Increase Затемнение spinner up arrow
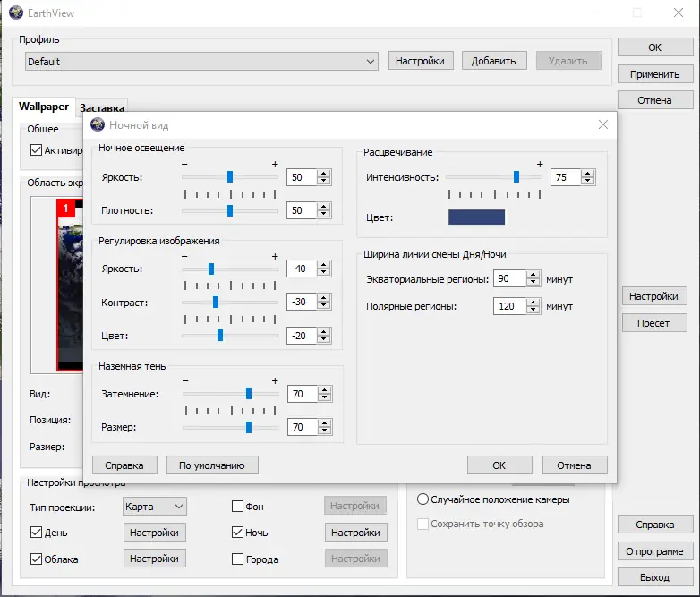Screen dimensions: 700x597 325,390
